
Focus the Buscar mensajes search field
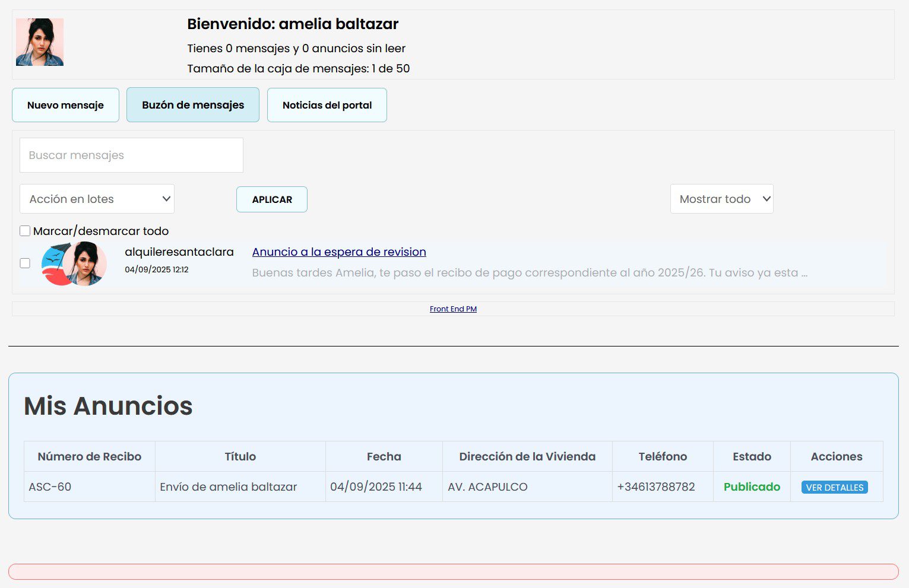pos(131,155)
